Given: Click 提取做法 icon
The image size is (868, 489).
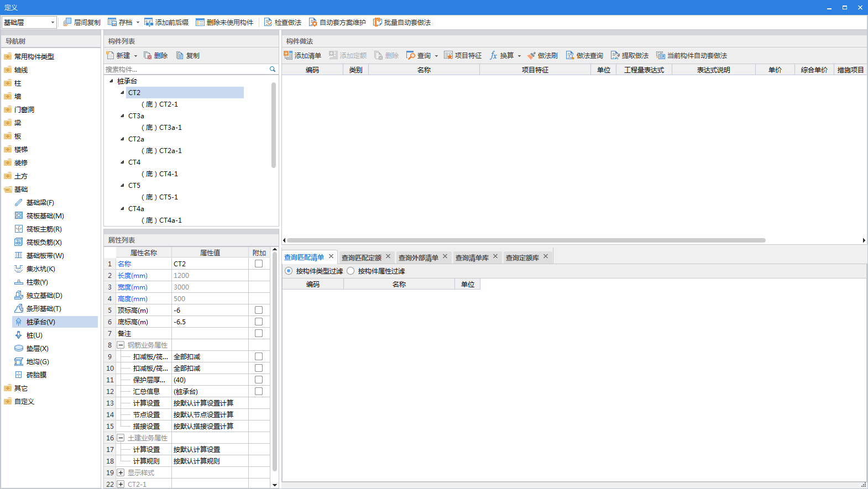Looking at the screenshot, I should (x=615, y=55).
